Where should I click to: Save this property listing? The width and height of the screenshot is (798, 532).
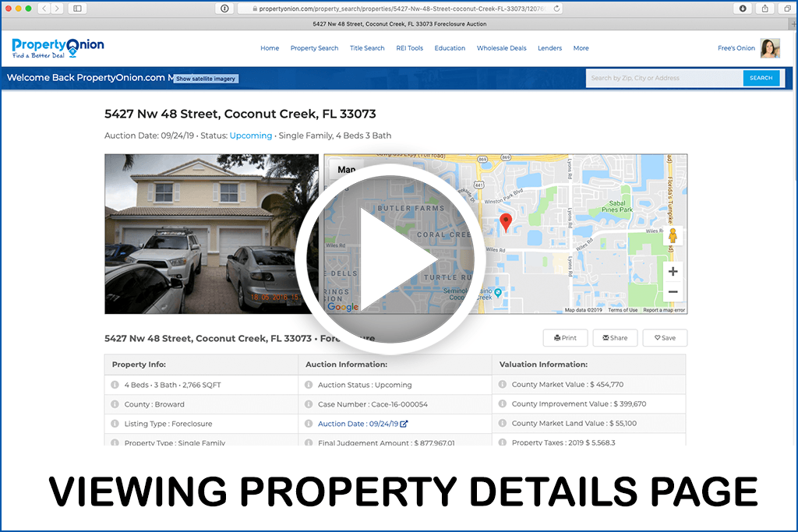[665, 338]
